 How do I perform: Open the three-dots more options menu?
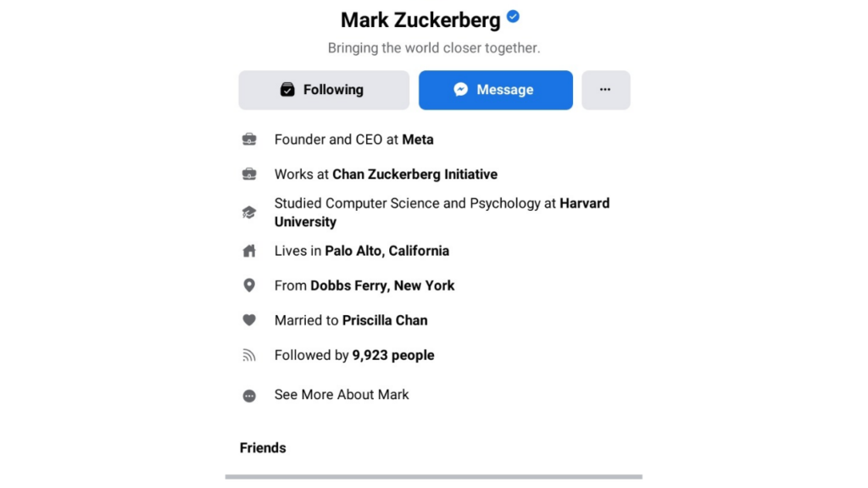click(605, 90)
